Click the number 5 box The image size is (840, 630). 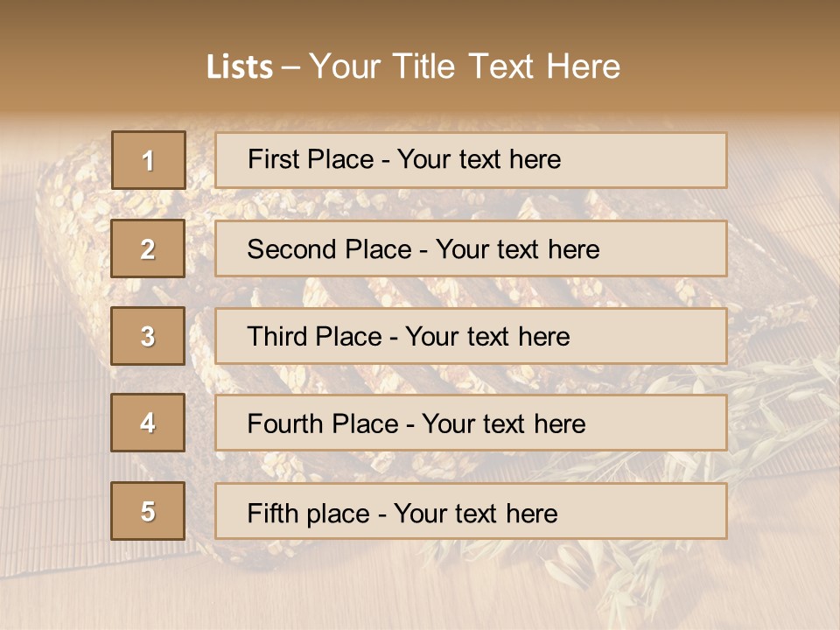[148, 511]
